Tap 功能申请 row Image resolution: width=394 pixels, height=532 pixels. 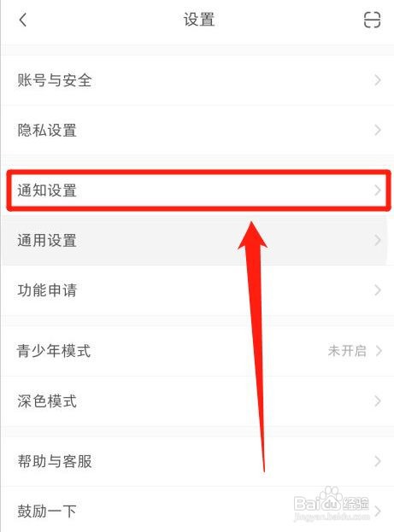coord(197,290)
